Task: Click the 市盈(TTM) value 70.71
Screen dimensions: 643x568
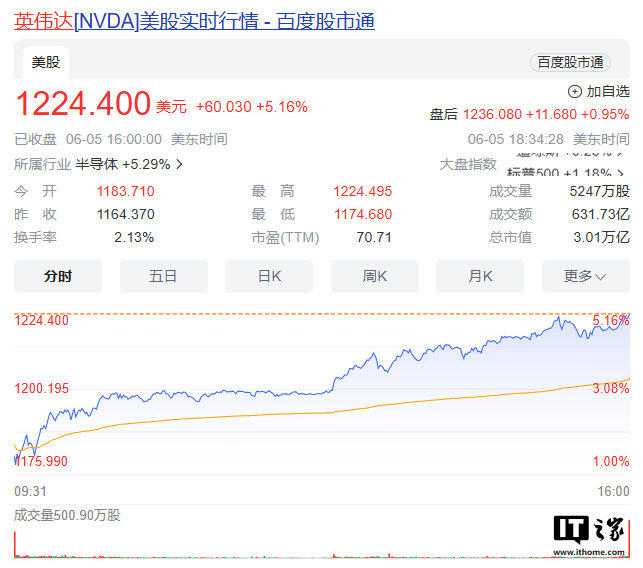Action: [374, 237]
